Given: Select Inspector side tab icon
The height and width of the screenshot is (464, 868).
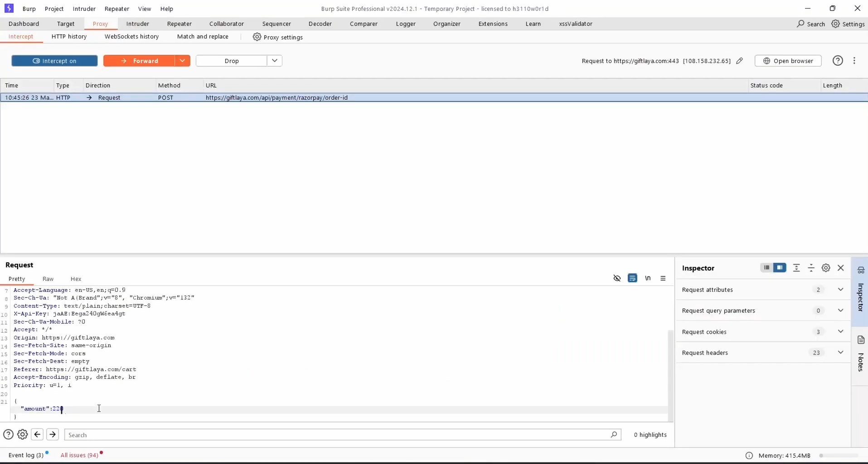Looking at the screenshot, I should [861, 270].
